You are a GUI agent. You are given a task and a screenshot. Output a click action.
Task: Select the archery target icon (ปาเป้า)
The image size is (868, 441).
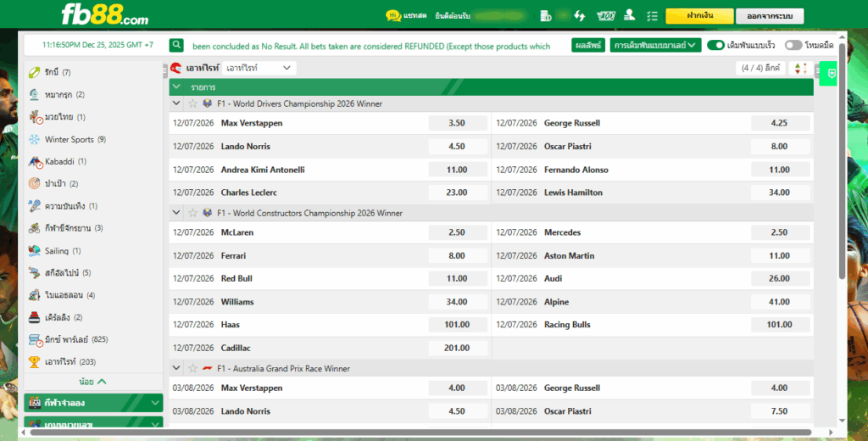coord(34,183)
